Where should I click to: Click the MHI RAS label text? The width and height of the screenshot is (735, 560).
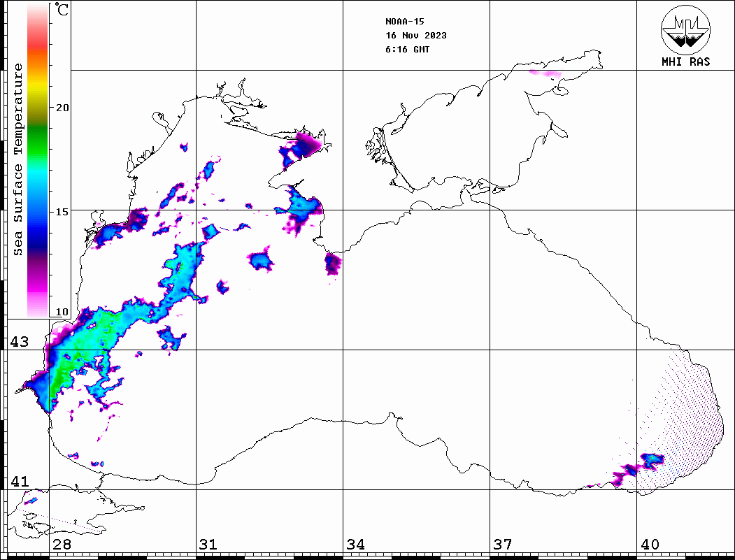[685, 62]
